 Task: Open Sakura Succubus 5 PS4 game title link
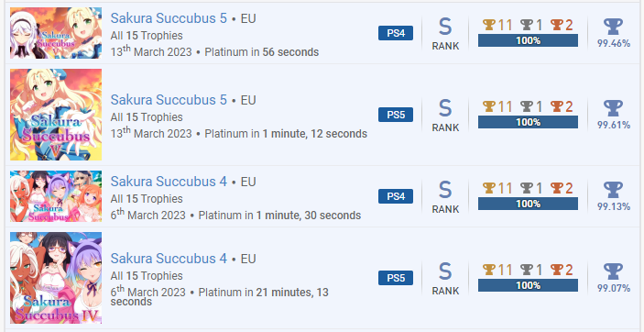click(x=169, y=18)
